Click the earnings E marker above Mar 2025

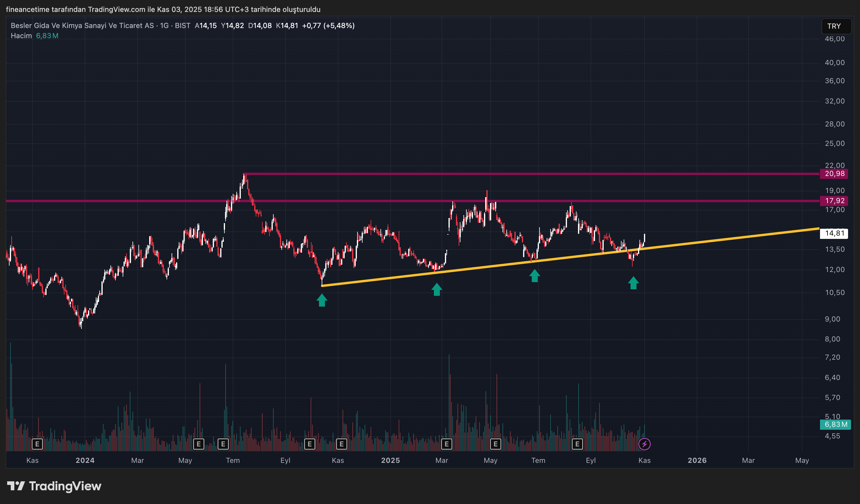[446, 444]
